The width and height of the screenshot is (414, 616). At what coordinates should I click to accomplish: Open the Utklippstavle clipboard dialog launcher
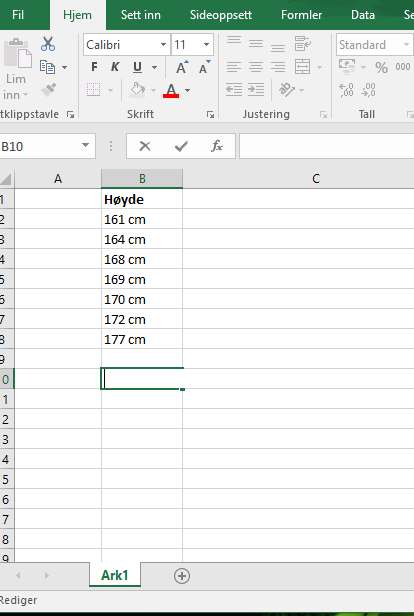coord(70,114)
